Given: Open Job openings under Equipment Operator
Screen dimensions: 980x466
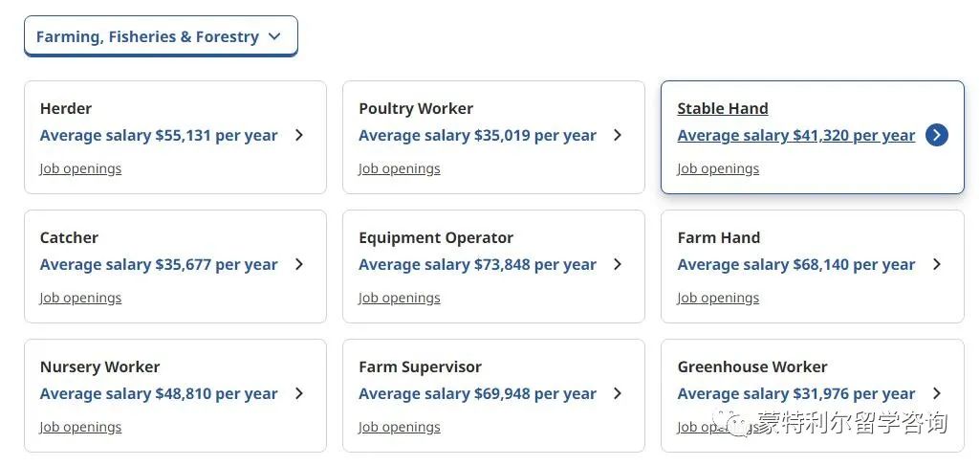Looking at the screenshot, I should [400, 299].
